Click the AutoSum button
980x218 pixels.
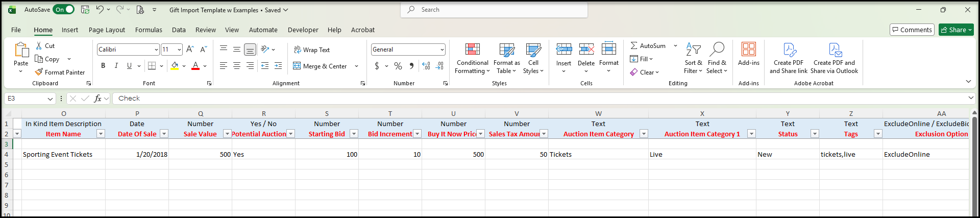click(x=648, y=45)
